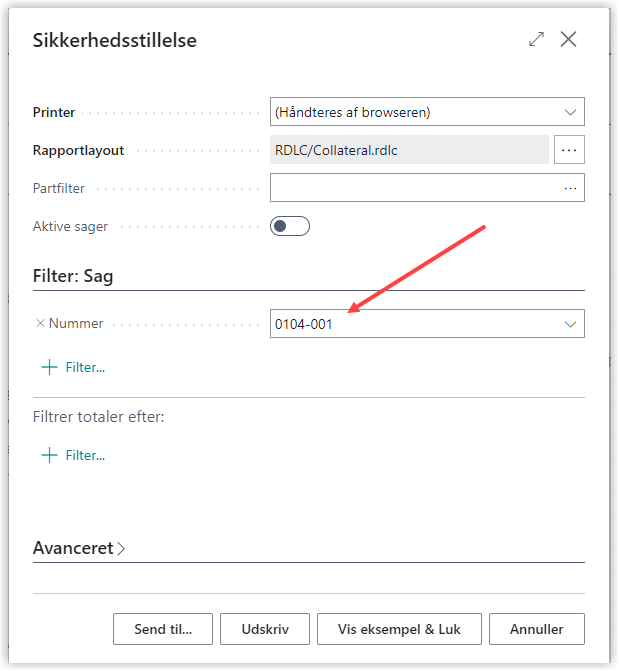Viewport: 619px width, 671px height.
Task: Click plus icon to add Sag filter
Action: click(49, 367)
